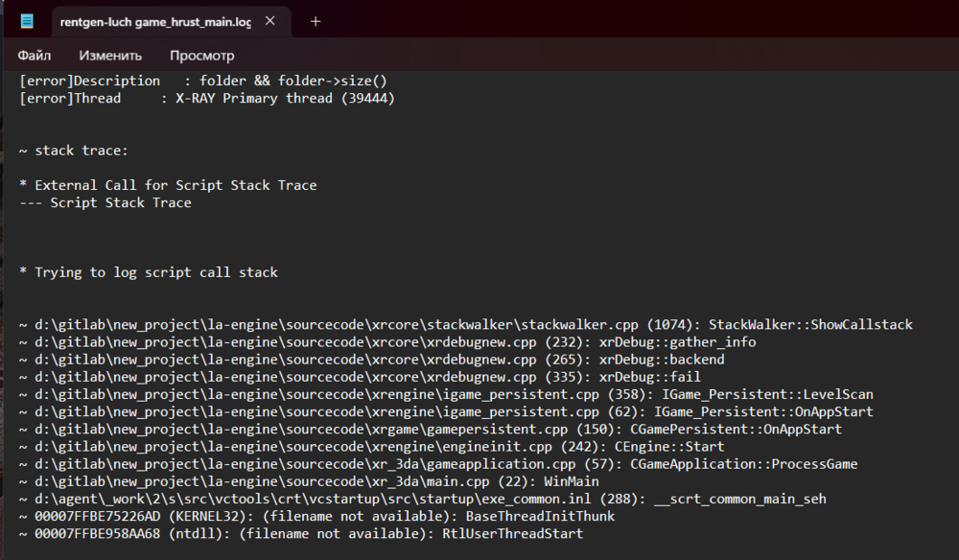
Task: Click the IGame_Persistent::LevelScan trace line
Action: [x=446, y=395]
